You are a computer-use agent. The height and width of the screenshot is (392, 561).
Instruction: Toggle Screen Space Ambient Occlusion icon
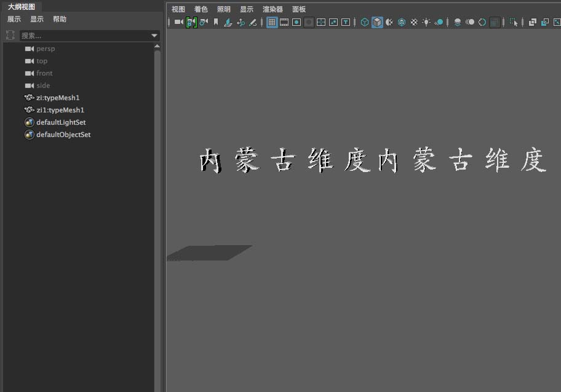(457, 22)
